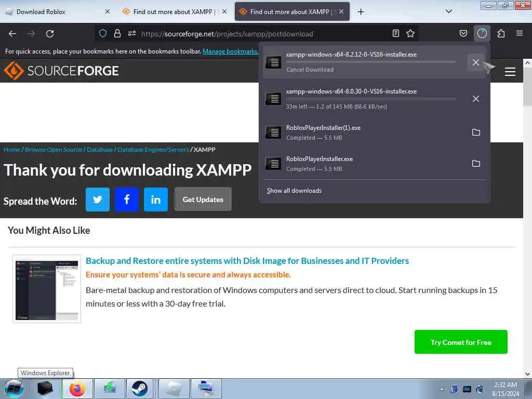This screenshot has height=399, width=532.
Task: Click the Windows Start orb
Action: tap(14, 389)
